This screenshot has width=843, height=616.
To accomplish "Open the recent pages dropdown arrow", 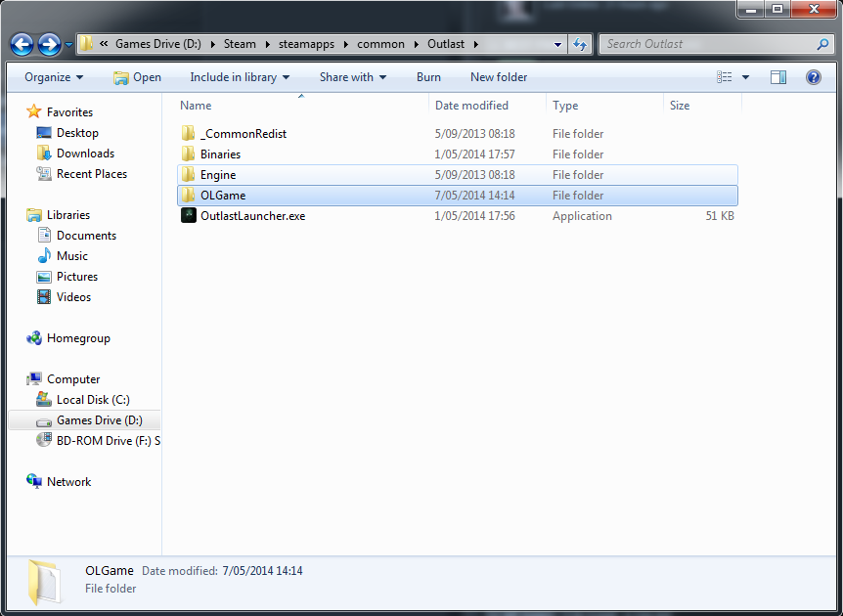I will 68,45.
